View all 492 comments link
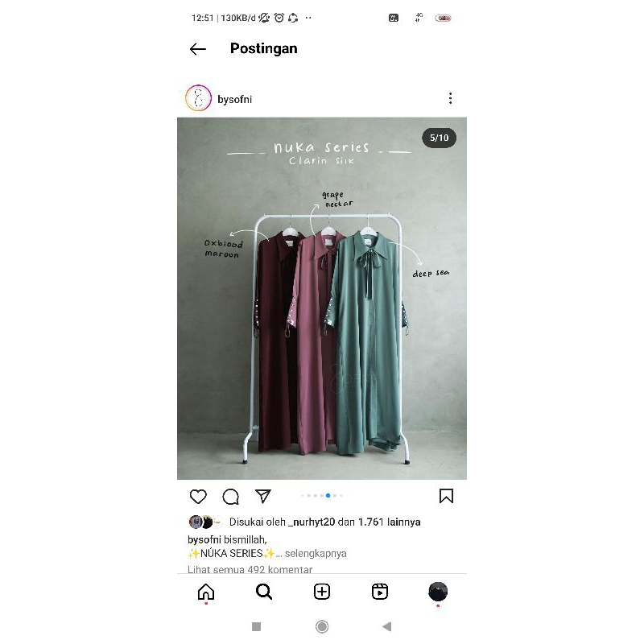This screenshot has height=644, width=644. pos(250,569)
